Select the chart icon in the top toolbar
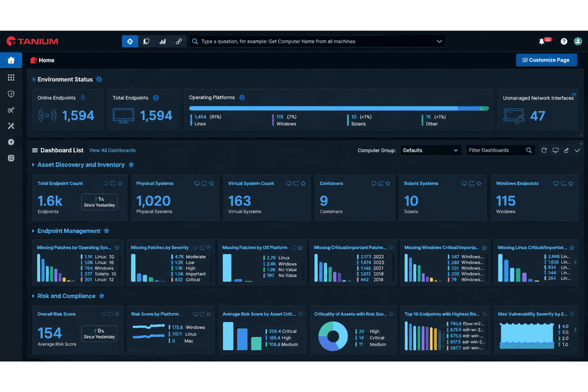 pyautogui.click(x=162, y=41)
